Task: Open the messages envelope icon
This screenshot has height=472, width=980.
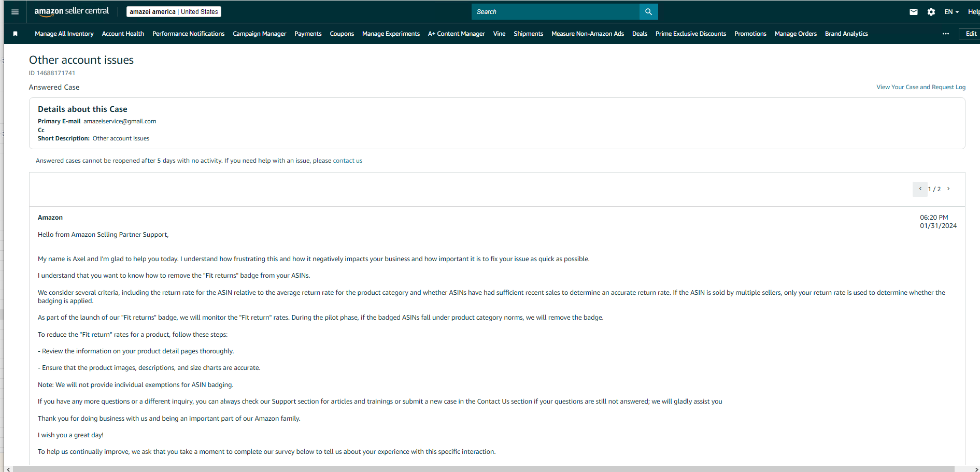Action: click(914, 11)
